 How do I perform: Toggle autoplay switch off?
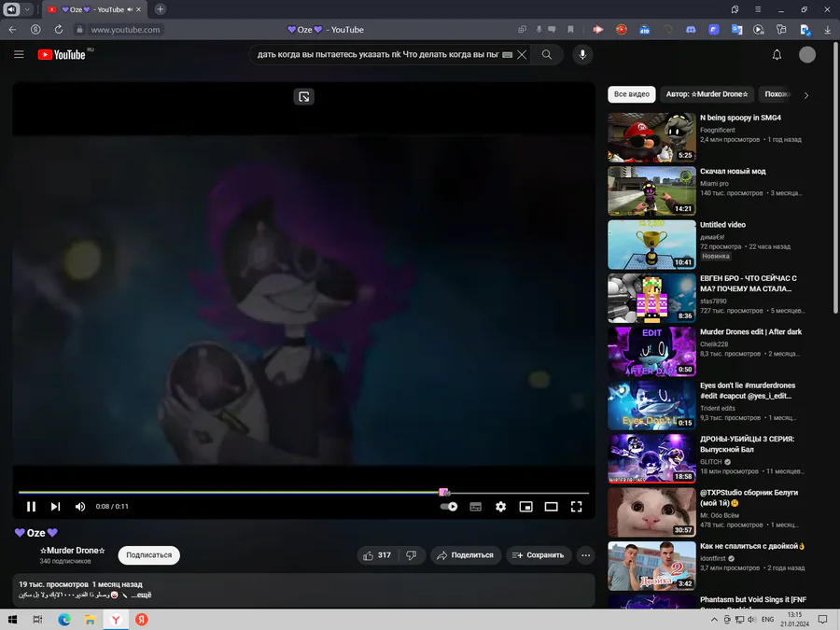pyautogui.click(x=449, y=506)
